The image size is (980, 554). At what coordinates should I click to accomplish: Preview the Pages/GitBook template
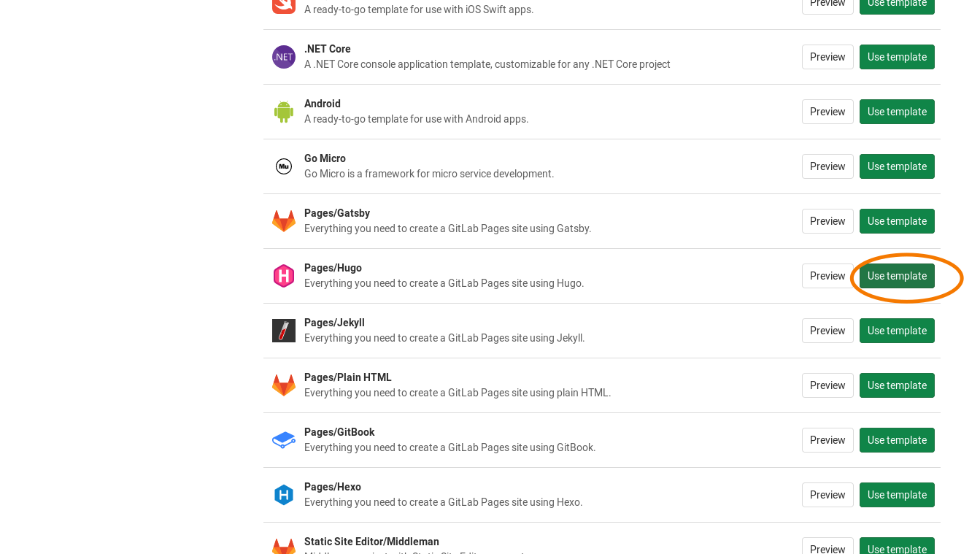coord(827,440)
